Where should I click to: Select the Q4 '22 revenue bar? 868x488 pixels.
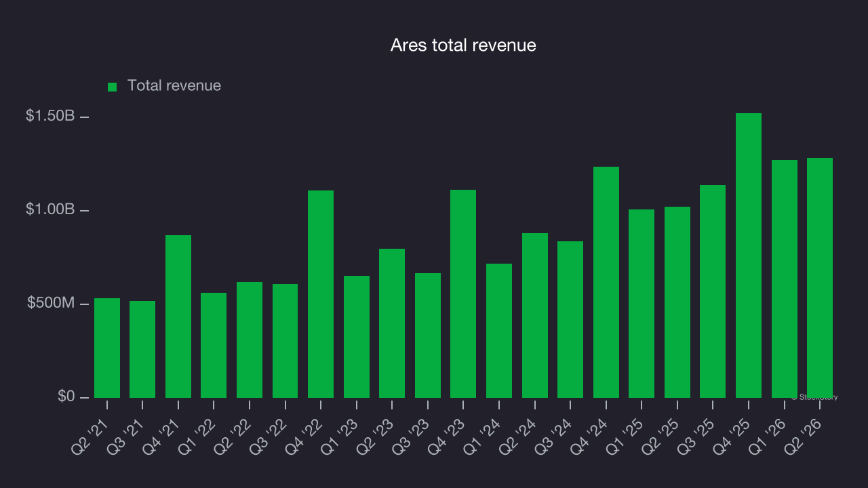tap(321, 294)
